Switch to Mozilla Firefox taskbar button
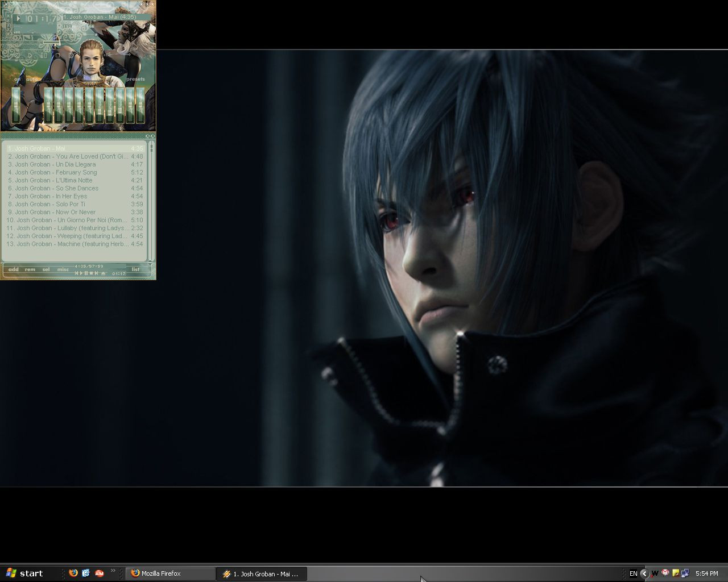The height and width of the screenshot is (582, 728). (x=170, y=573)
